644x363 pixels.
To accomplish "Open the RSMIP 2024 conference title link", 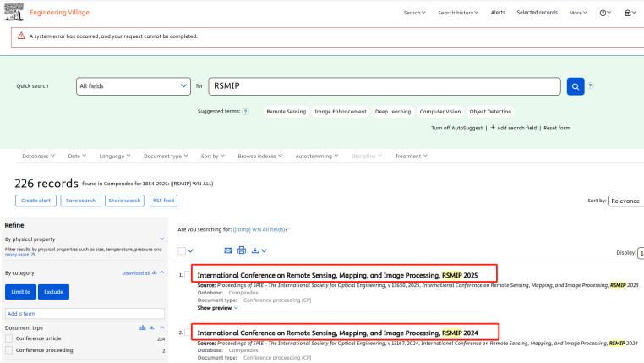I will coord(337,333).
